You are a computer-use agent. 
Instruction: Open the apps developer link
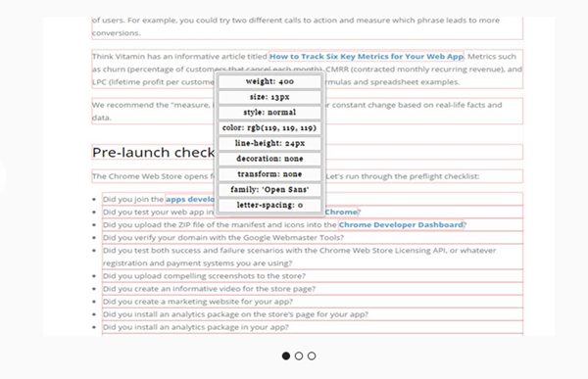pos(190,199)
